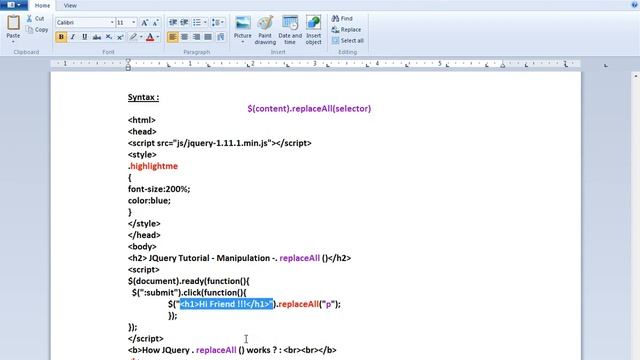Open the WordPad file menu button
The width and height of the screenshot is (640, 360).
[x=13, y=5]
